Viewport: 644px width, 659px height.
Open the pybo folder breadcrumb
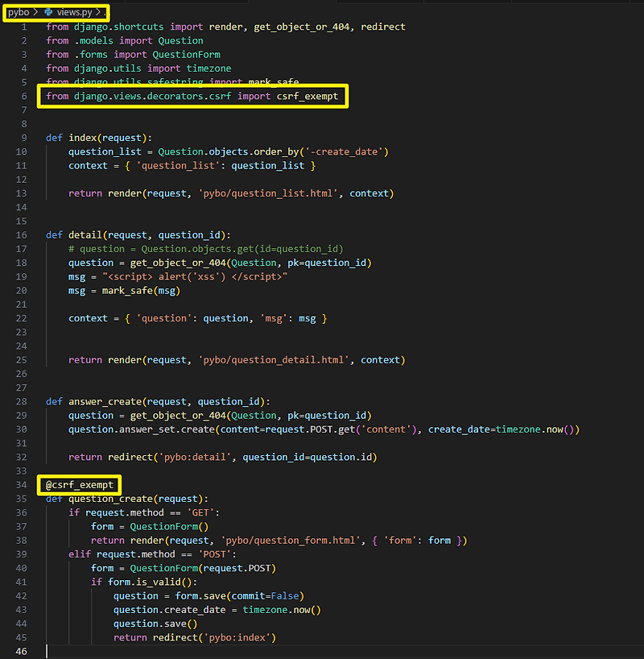click(19, 12)
